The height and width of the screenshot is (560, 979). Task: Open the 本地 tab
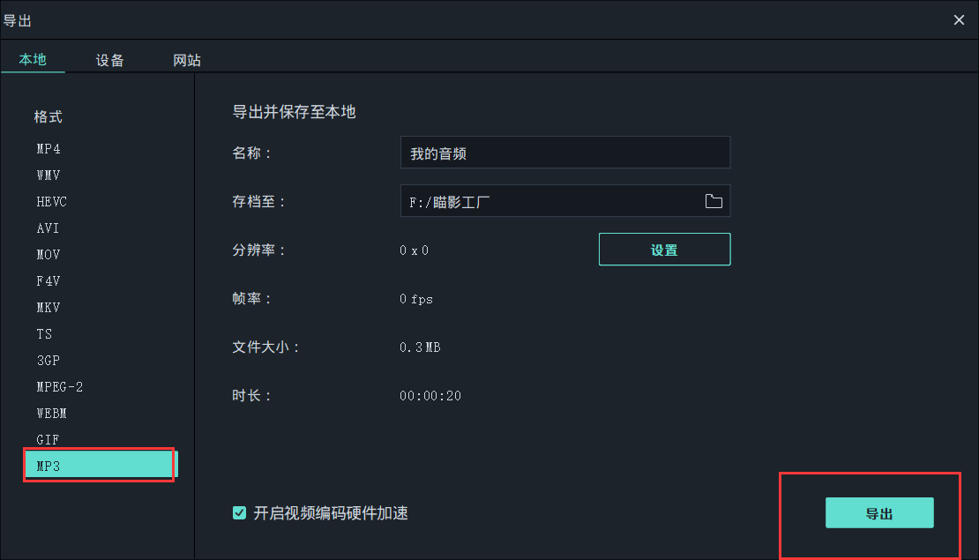[x=33, y=60]
